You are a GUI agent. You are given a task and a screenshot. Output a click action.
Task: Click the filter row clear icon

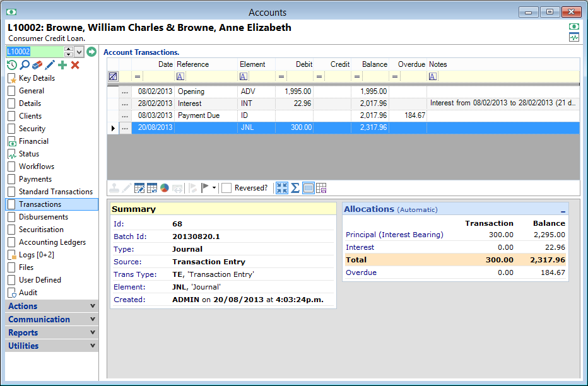tap(113, 76)
